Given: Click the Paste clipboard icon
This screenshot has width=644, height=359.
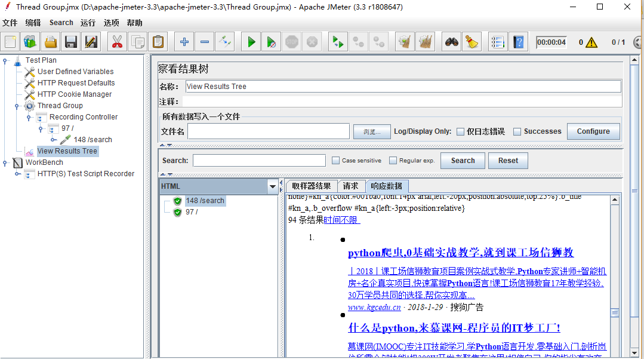Looking at the screenshot, I should click(x=158, y=42).
